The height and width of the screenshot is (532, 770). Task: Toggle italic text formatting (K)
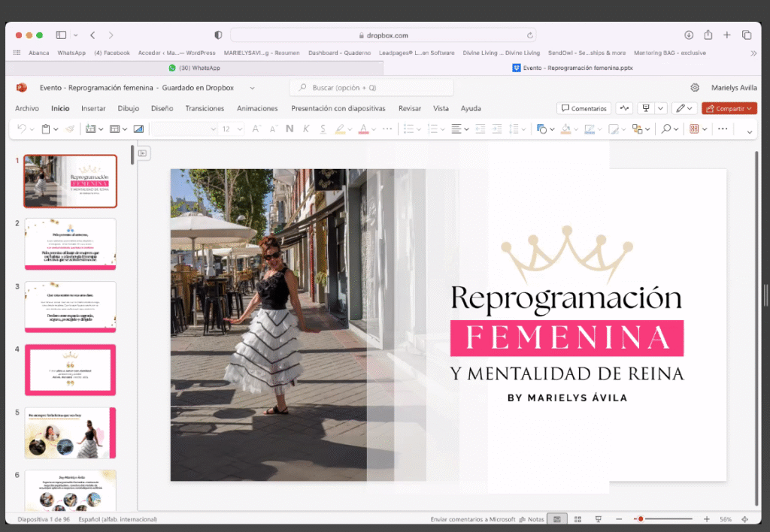point(306,128)
